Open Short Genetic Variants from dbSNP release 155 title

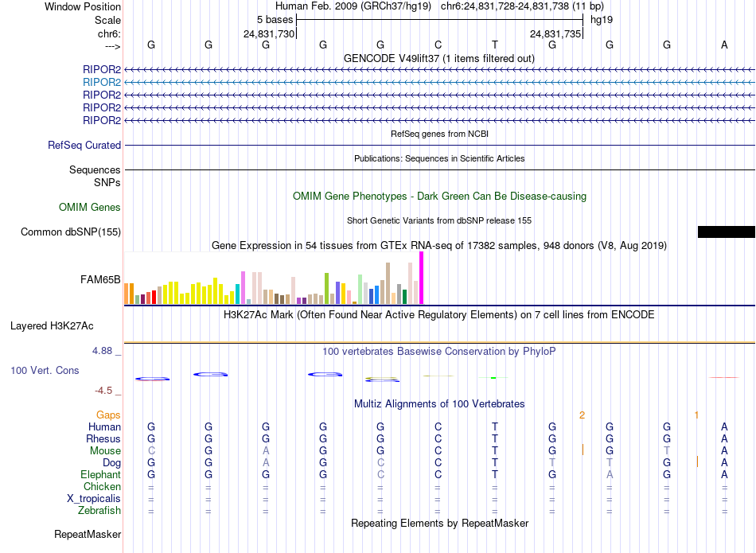point(439,220)
